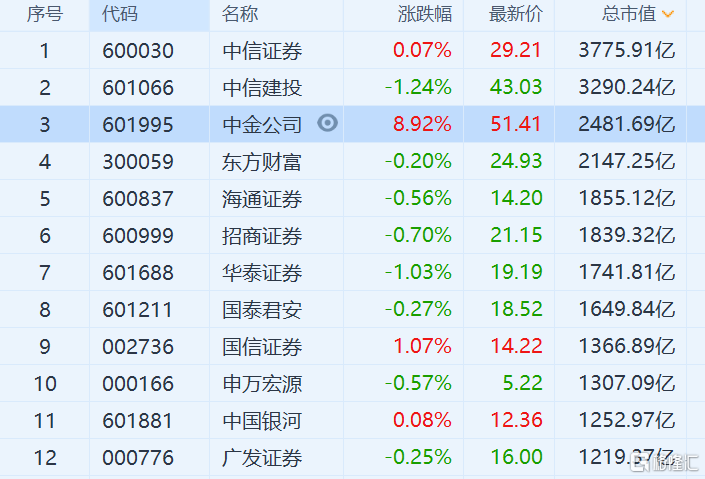The image size is (705, 479).
Task: Open stock 国信证券
Action: click(x=262, y=347)
